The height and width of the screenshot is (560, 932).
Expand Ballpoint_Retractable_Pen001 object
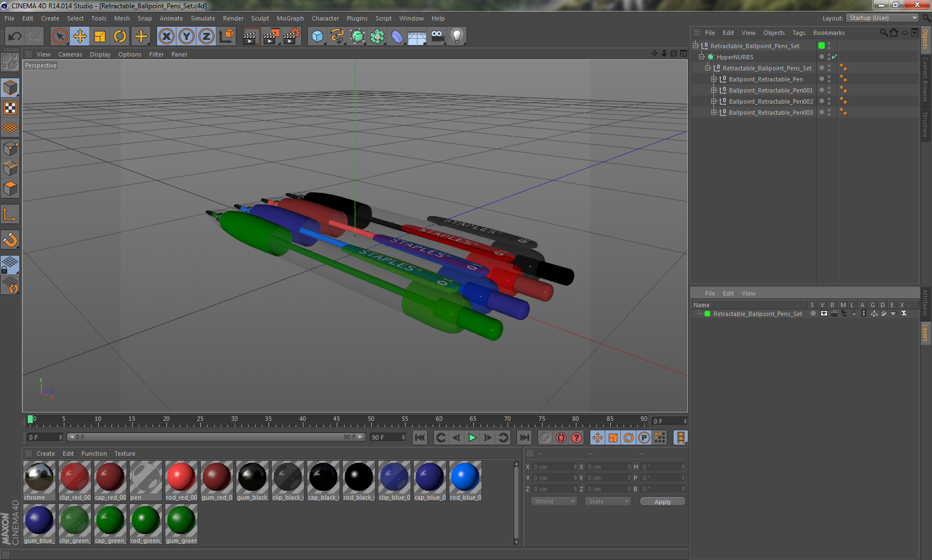coord(714,90)
